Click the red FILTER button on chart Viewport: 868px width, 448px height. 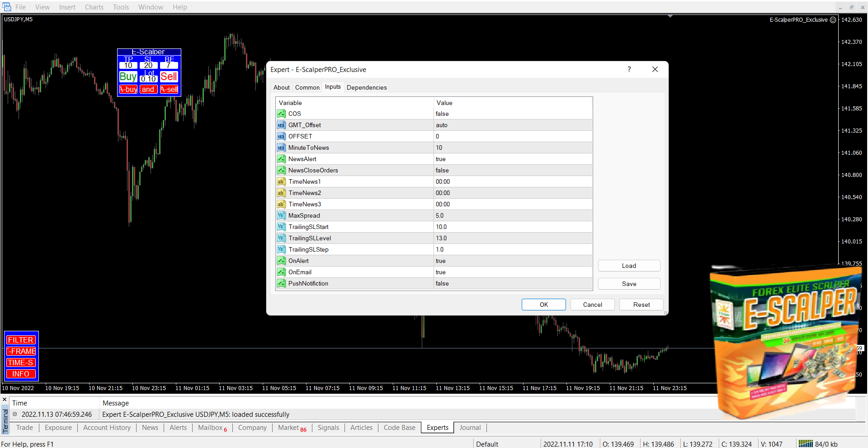click(21, 340)
